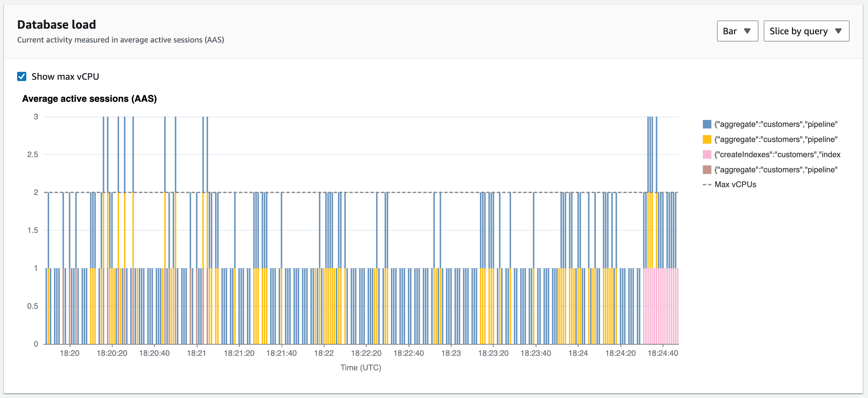Uncheck the Show max vCPU checkbox
This screenshot has height=398, width=868.
(x=22, y=76)
